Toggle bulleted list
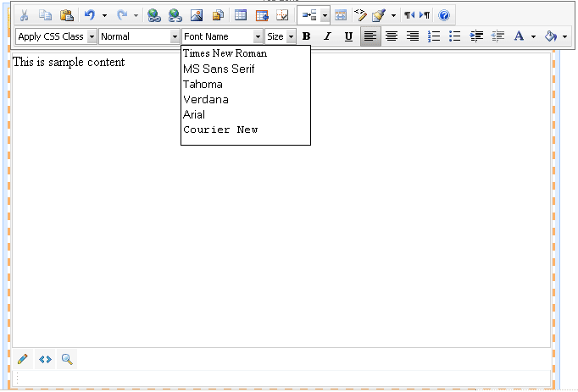Image resolution: width=578 pixels, height=392 pixels. (x=455, y=36)
